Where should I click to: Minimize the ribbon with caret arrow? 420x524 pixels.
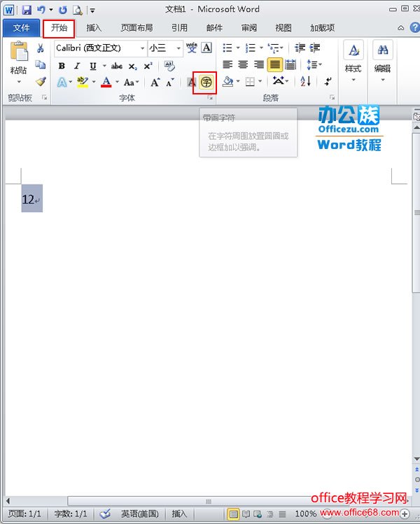pos(400,28)
